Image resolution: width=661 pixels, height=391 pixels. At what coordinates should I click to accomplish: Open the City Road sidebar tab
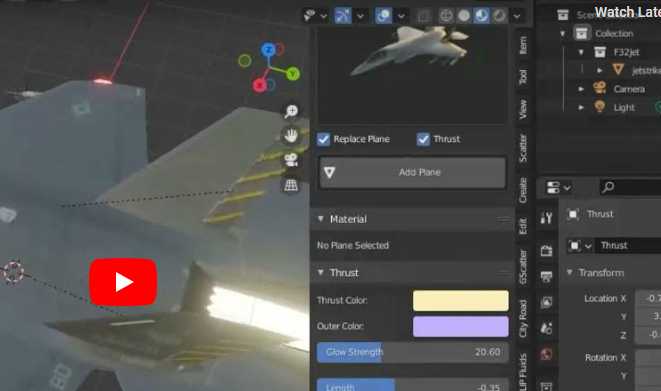pyautogui.click(x=523, y=319)
